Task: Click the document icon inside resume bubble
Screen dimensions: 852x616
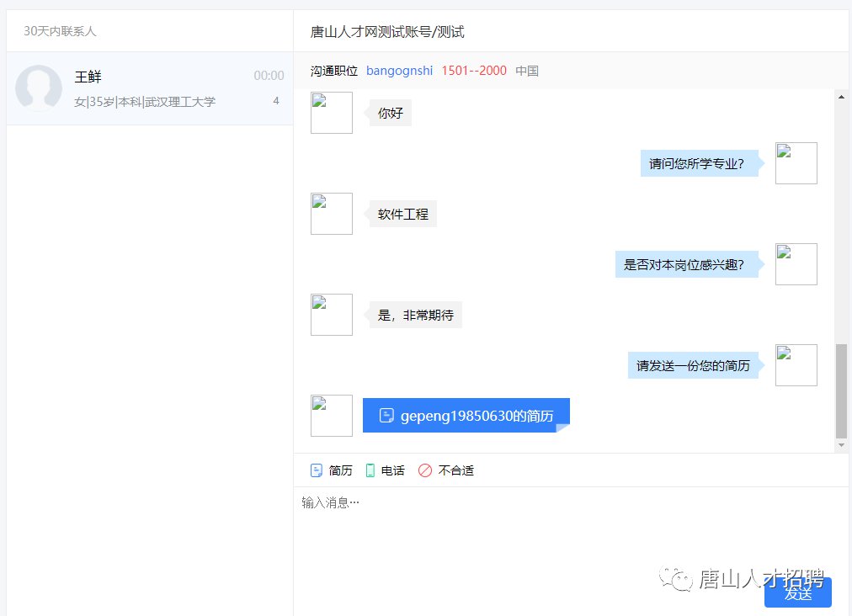Action: 386,416
